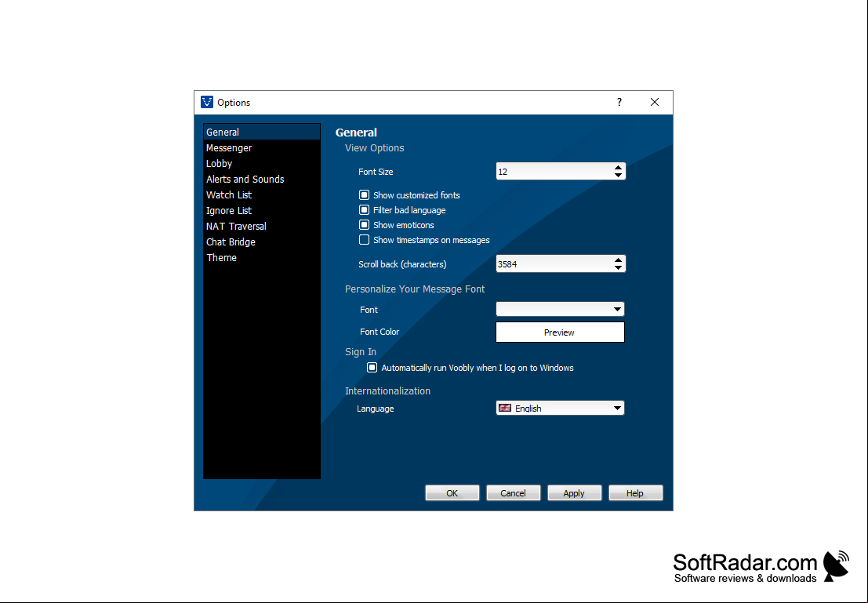Open the Font dropdown
This screenshot has width=868, height=603.
pyautogui.click(x=560, y=309)
